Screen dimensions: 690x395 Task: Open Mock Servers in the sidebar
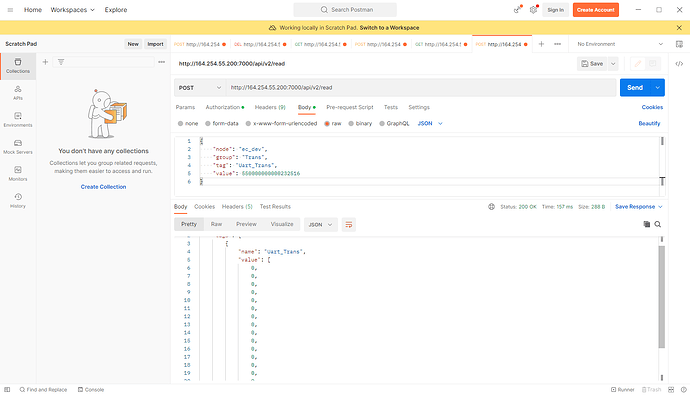click(18, 147)
